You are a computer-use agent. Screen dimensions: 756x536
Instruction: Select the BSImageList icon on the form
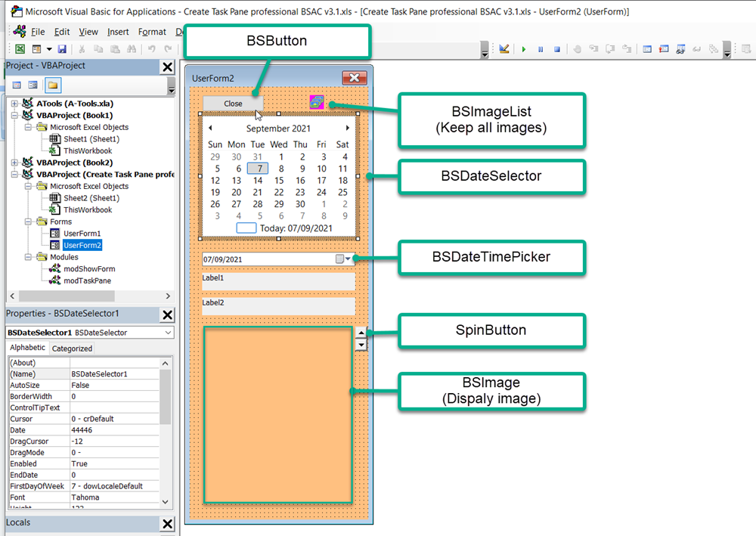pos(316,103)
